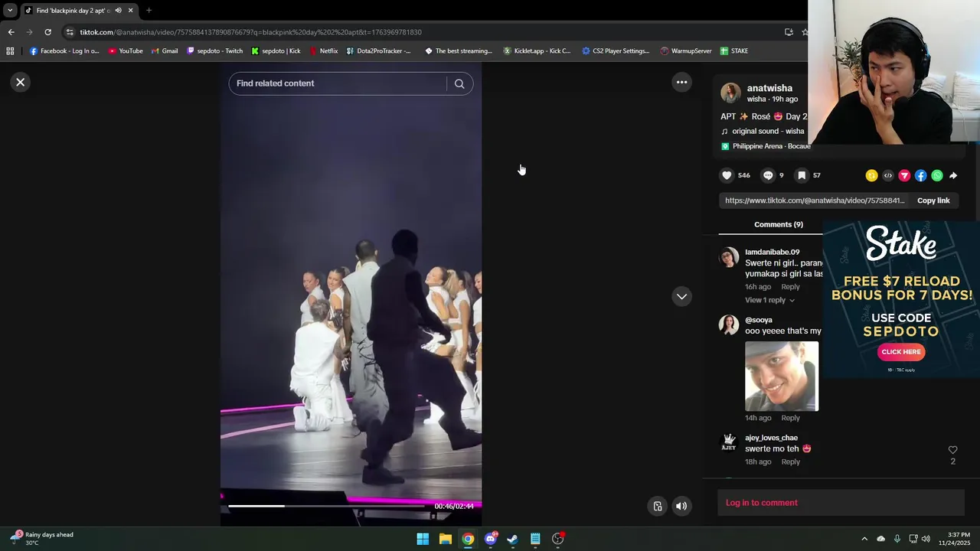
Task: Open sepdoto | Kick bookmark
Action: click(x=276, y=51)
